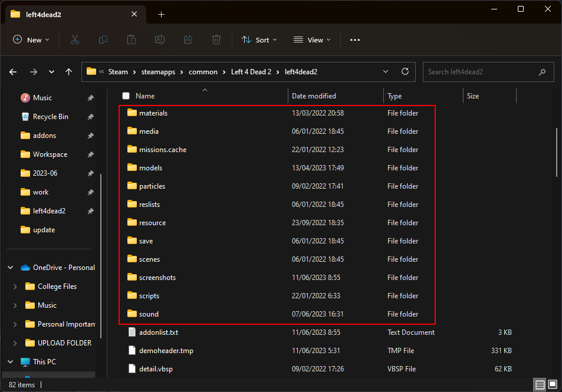The width and height of the screenshot is (562, 392).
Task: Click the steamapps breadcrumb segment
Action: click(x=158, y=72)
